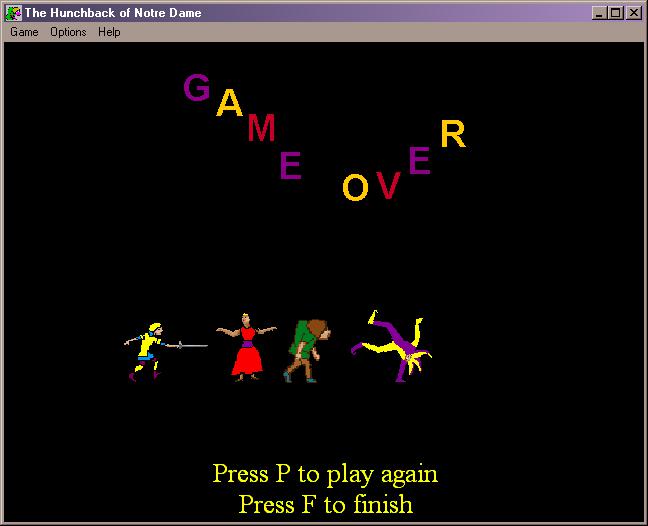
Task: Click the cartwheeling purple jester
Action: point(391,346)
